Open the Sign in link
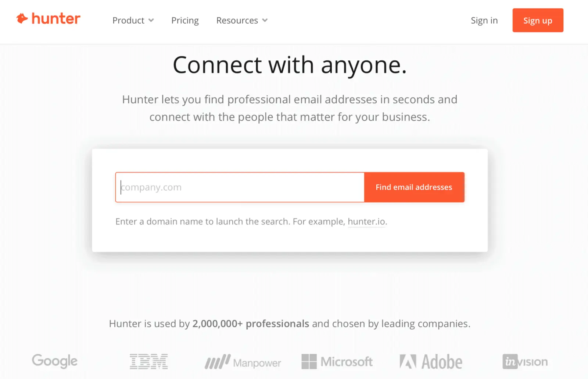Screen dimensions: 588x379 point(484,20)
